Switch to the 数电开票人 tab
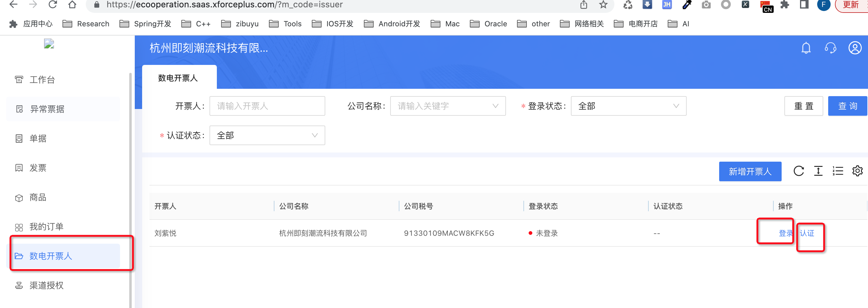Screen dimensions: 868x308 pos(178,78)
